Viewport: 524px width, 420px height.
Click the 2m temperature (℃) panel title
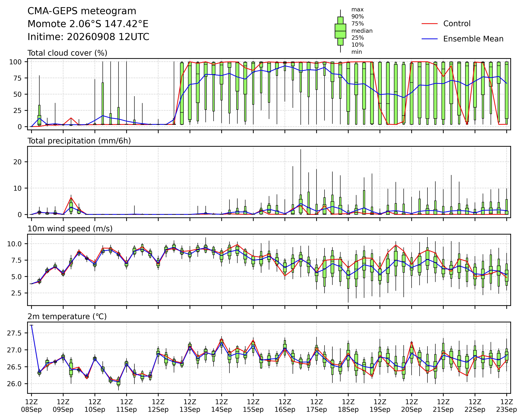point(67,317)
